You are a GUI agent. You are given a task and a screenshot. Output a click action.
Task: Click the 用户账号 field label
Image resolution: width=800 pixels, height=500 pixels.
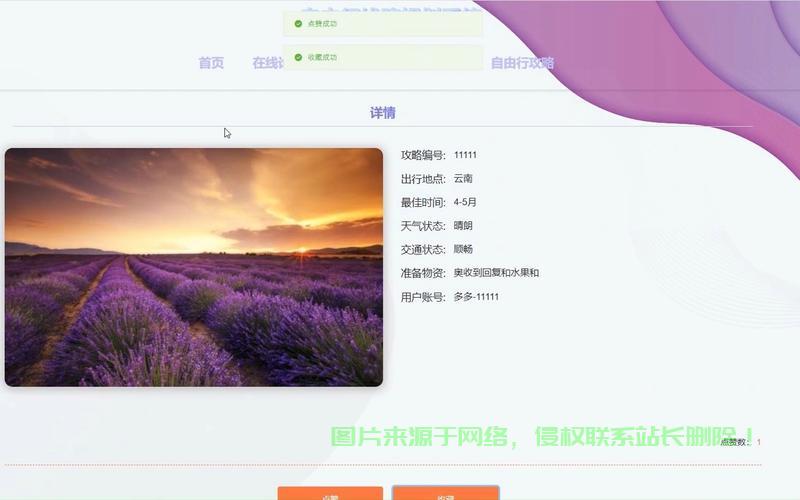click(423, 296)
